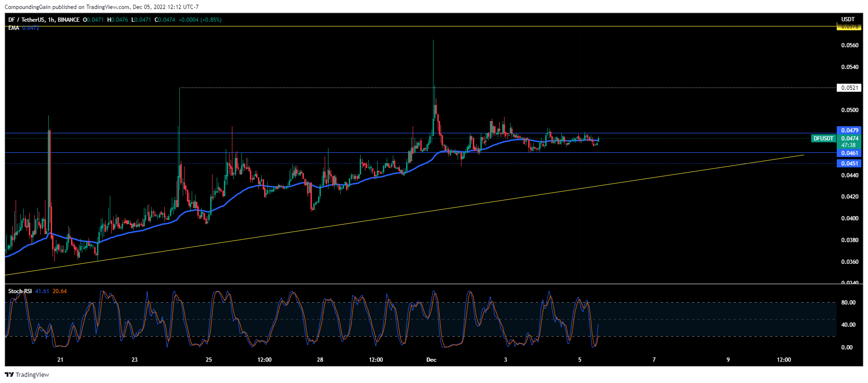Click the date label 28 on time axis
Viewport: 868px width, 383px height.
pyautogui.click(x=320, y=360)
